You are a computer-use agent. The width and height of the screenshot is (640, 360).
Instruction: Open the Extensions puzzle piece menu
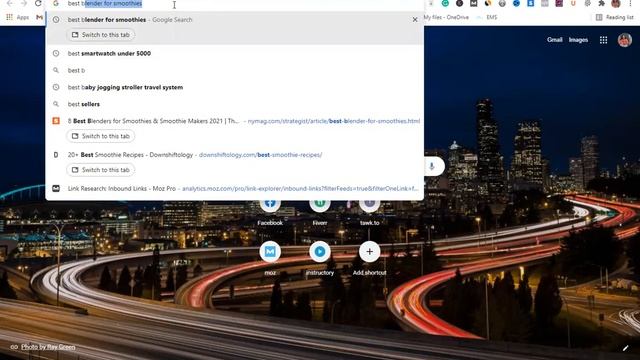point(602,3)
